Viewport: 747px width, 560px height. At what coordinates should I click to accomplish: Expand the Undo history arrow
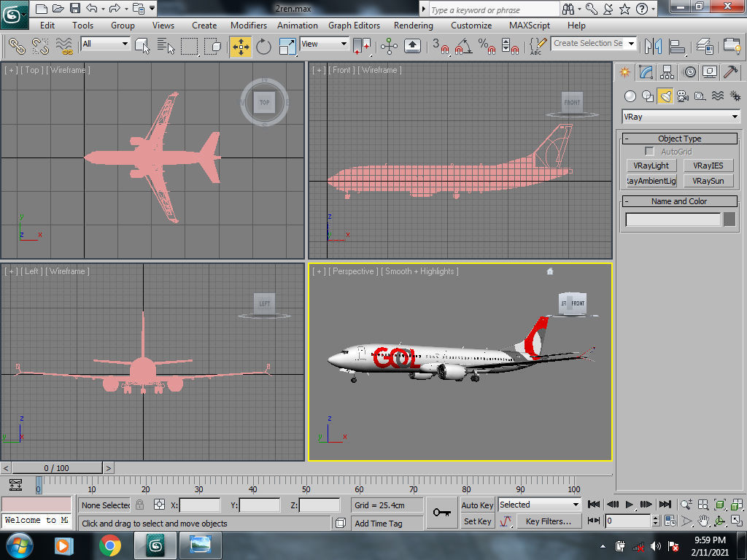tap(103, 9)
